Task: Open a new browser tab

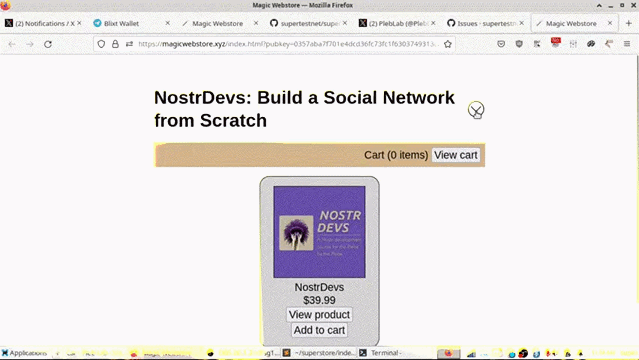Action: pyautogui.click(x=628, y=24)
